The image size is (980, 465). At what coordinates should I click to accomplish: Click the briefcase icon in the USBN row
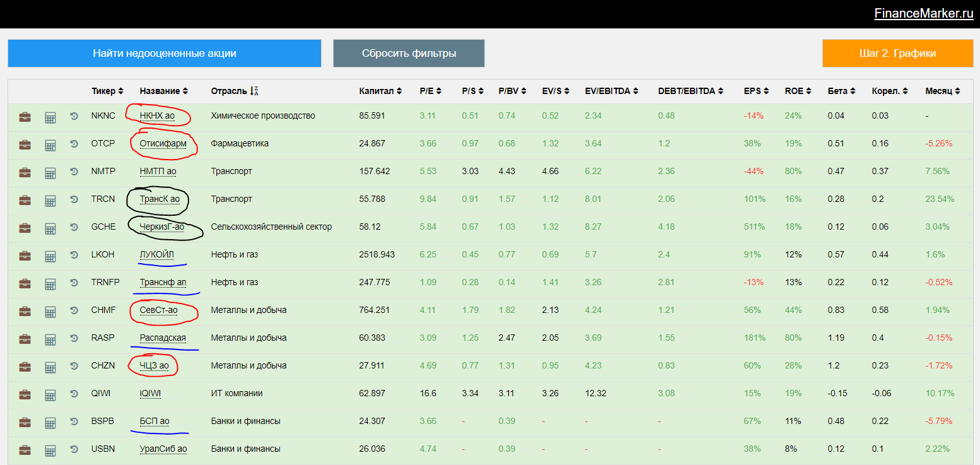tap(25, 450)
